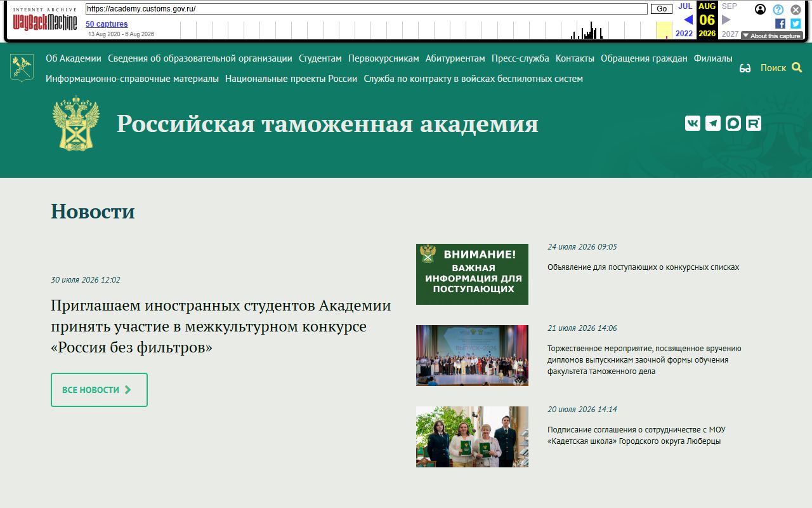Open Wayback user account icon

(761, 10)
